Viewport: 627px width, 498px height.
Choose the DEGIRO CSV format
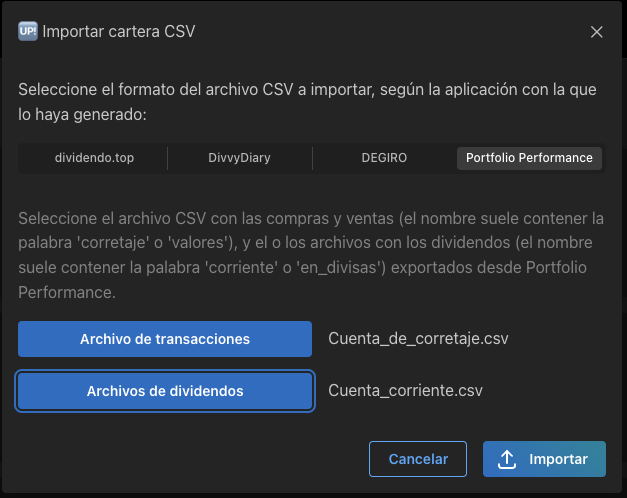[x=384, y=158]
